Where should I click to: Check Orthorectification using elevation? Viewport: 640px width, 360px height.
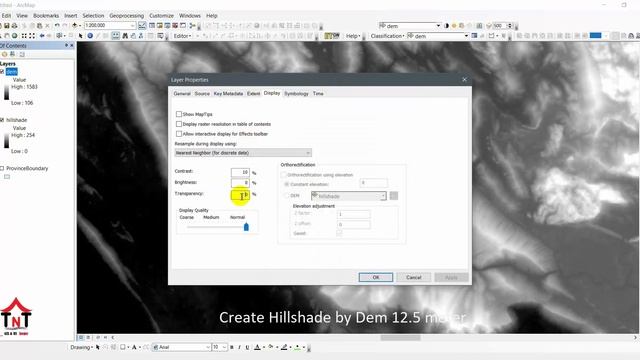point(284,175)
